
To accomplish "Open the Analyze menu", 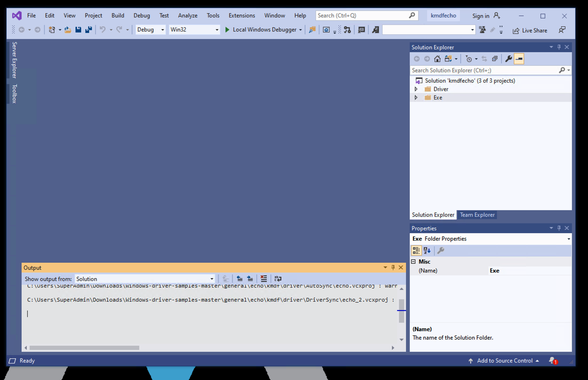I will pos(188,15).
